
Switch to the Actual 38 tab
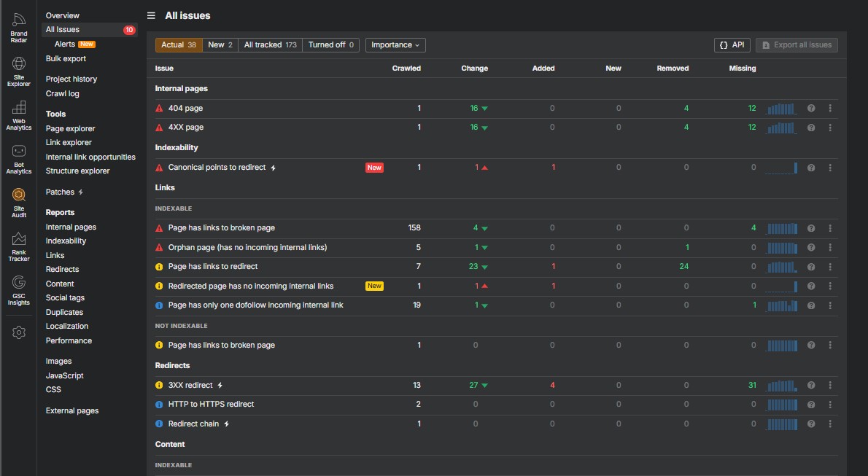tap(178, 45)
